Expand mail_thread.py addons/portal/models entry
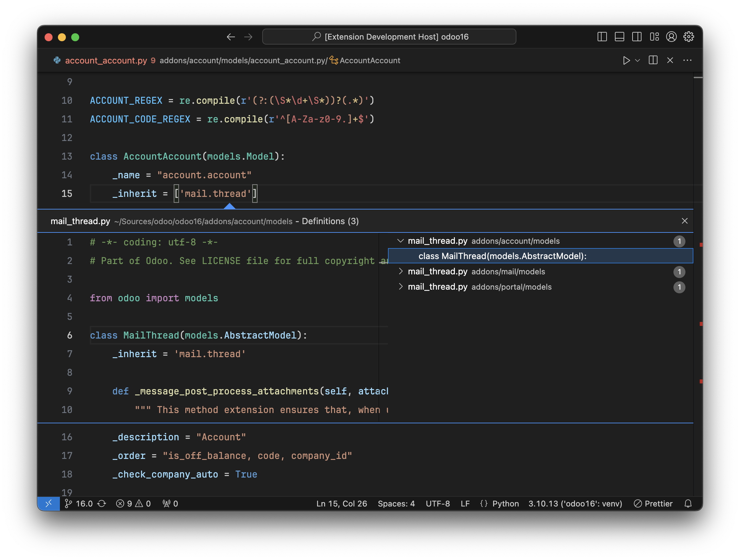This screenshot has width=740, height=560. 400,287
